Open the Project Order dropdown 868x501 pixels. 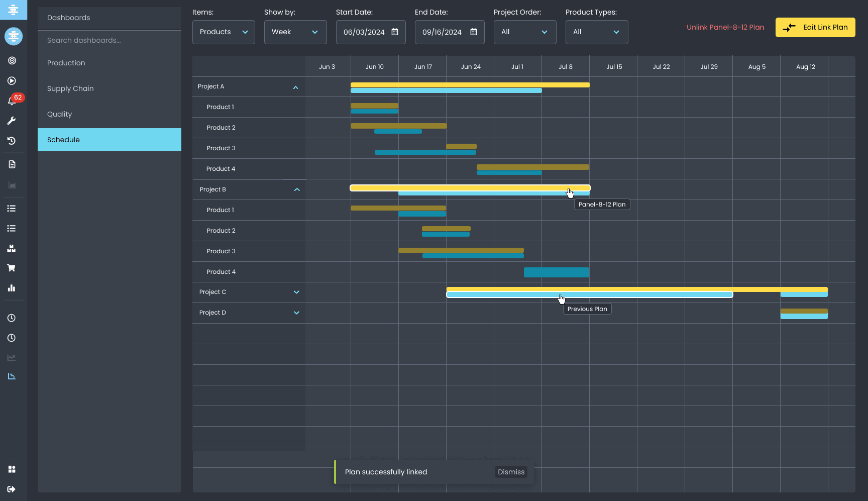pos(524,32)
